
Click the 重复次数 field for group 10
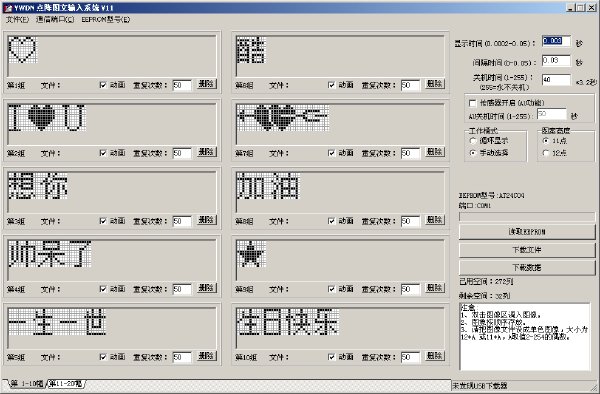pos(410,357)
